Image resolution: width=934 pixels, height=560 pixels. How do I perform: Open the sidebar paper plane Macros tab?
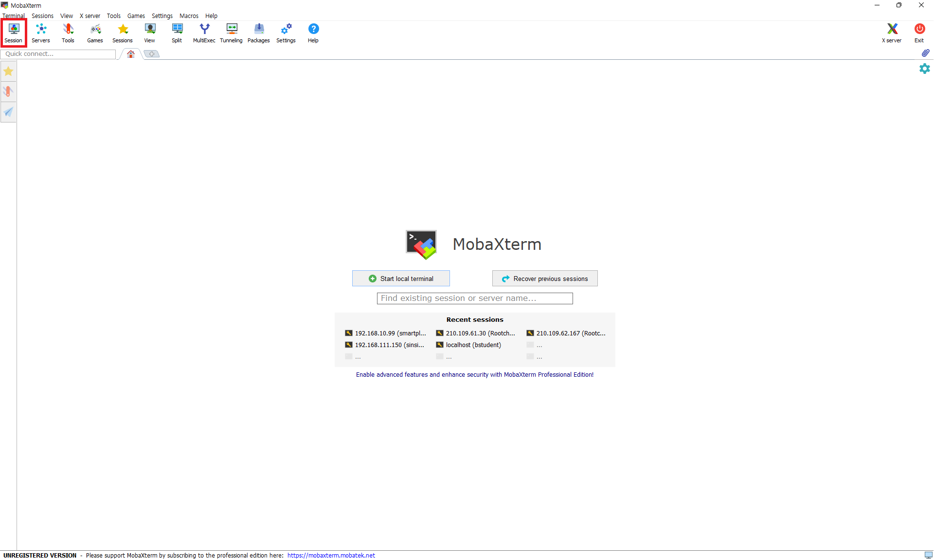point(8,112)
